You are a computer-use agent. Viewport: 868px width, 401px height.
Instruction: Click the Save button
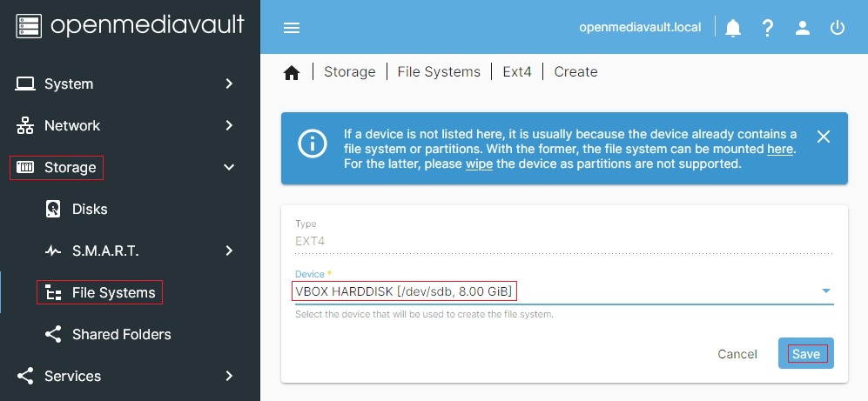[x=806, y=354]
